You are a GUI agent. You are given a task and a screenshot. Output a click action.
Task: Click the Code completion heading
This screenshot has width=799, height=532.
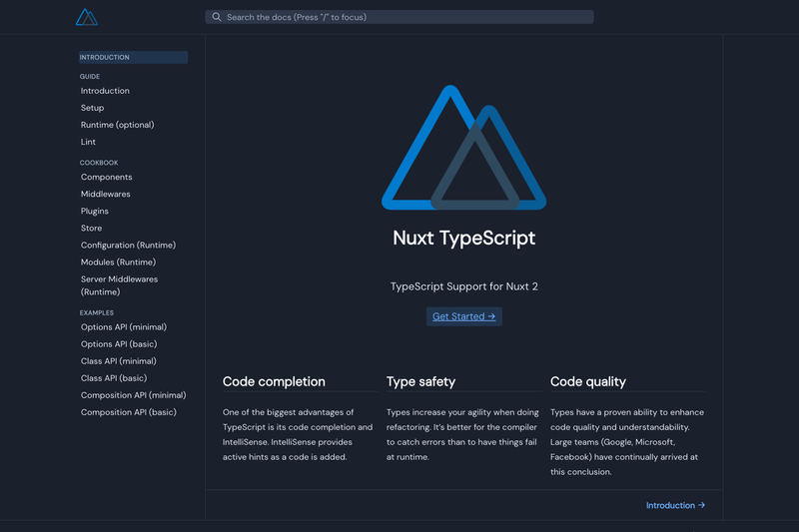click(x=274, y=382)
